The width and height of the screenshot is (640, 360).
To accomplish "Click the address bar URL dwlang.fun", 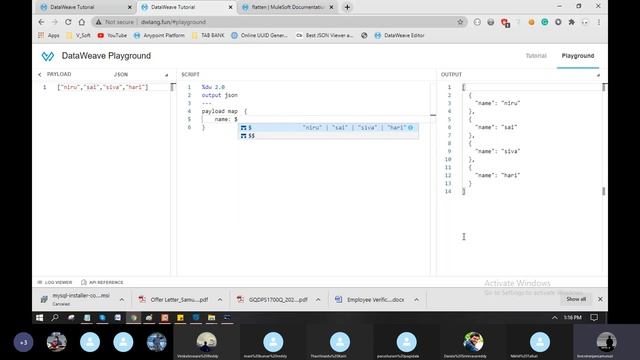I will click(x=173, y=22).
